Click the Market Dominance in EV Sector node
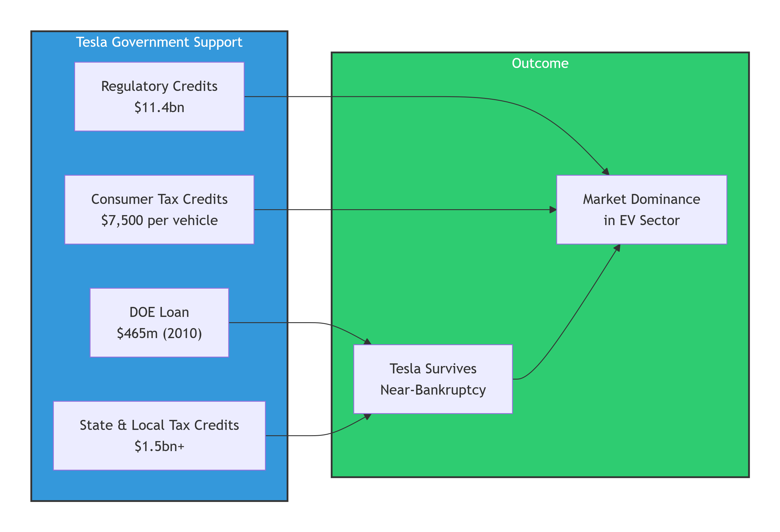The height and width of the screenshot is (532, 780). [x=641, y=210]
